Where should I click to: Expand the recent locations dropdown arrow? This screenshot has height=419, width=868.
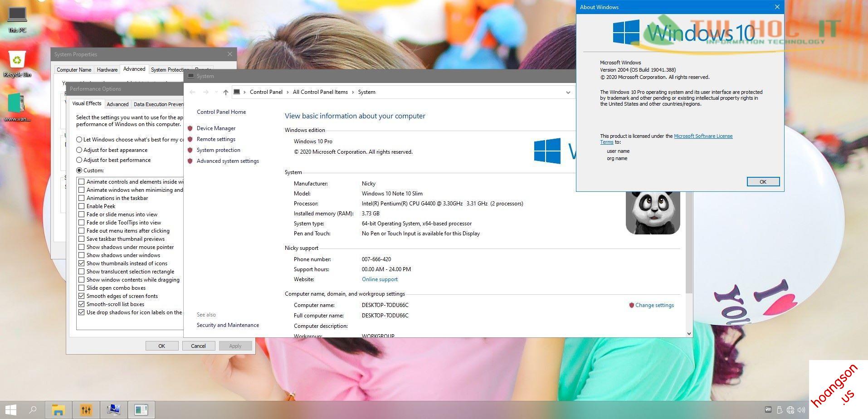pos(216,92)
